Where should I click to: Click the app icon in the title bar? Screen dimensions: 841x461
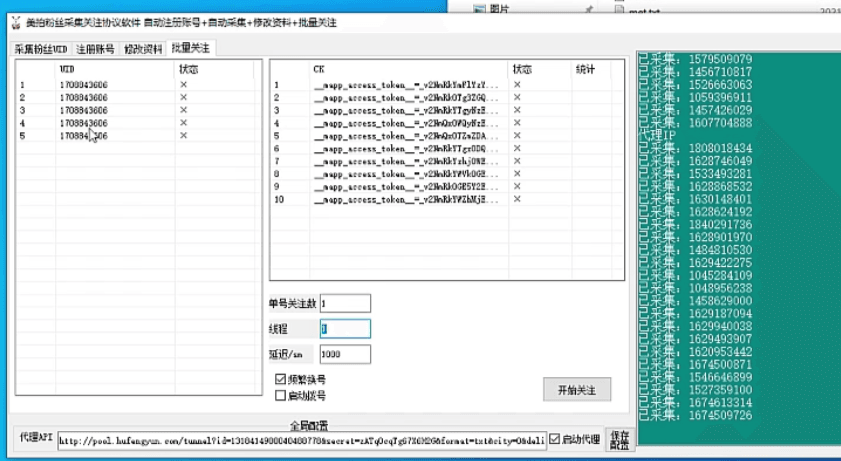click(19, 21)
